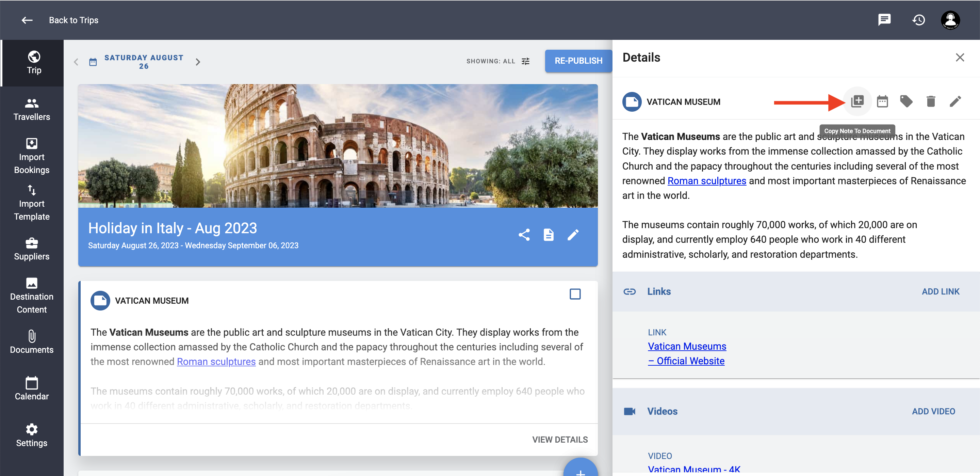This screenshot has height=476, width=980.
Task: Click the tag icon for Vatican Museum note
Action: tap(906, 102)
